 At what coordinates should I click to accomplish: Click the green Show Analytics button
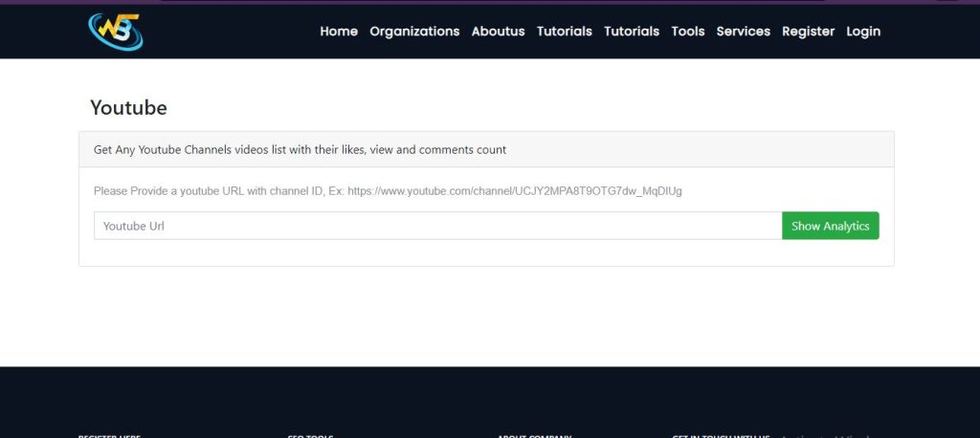pyautogui.click(x=830, y=226)
